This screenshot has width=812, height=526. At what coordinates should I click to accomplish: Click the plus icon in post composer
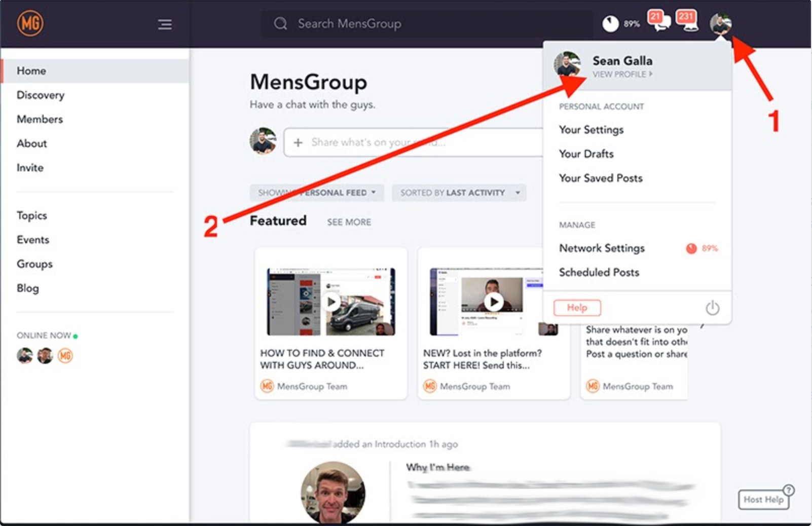coord(298,142)
